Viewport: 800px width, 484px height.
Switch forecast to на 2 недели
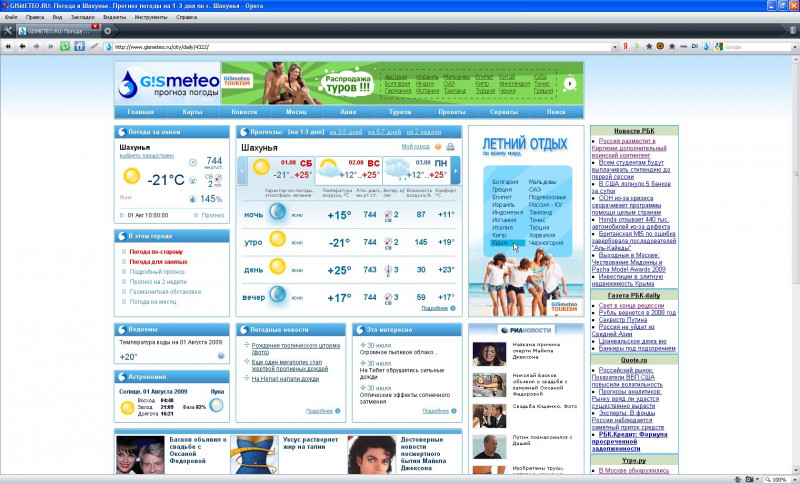pyautogui.click(x=424, y=132)
